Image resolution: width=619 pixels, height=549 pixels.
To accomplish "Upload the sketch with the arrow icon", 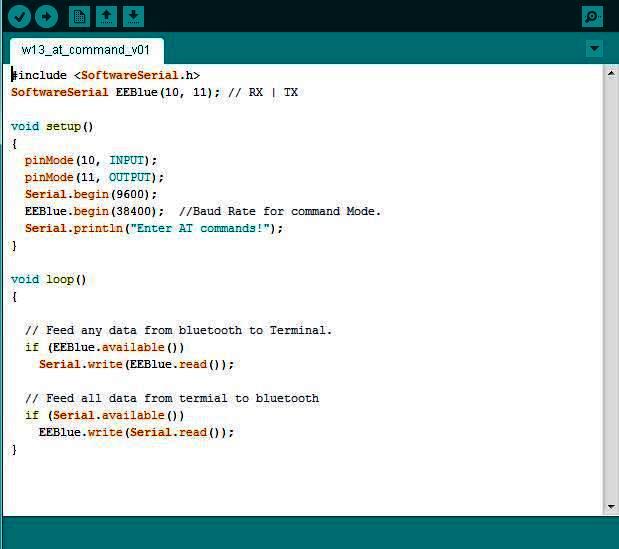I will (x=46, y=17).
